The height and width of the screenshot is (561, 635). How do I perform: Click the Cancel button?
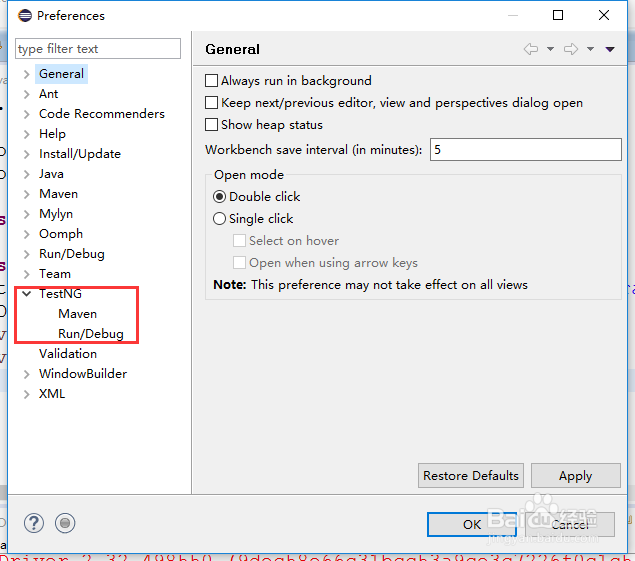click(570, 525)
